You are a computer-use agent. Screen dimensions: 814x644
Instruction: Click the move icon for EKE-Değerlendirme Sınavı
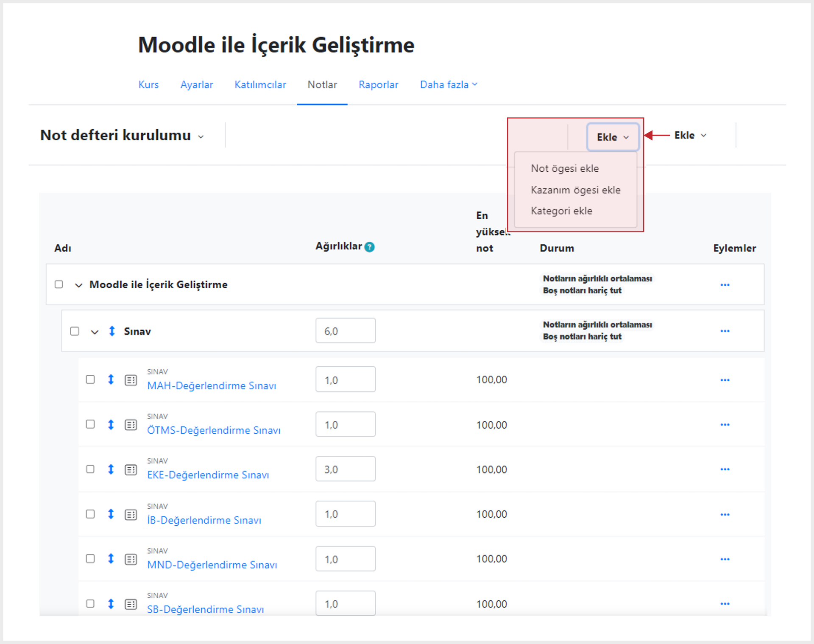[x=111, y=469]
